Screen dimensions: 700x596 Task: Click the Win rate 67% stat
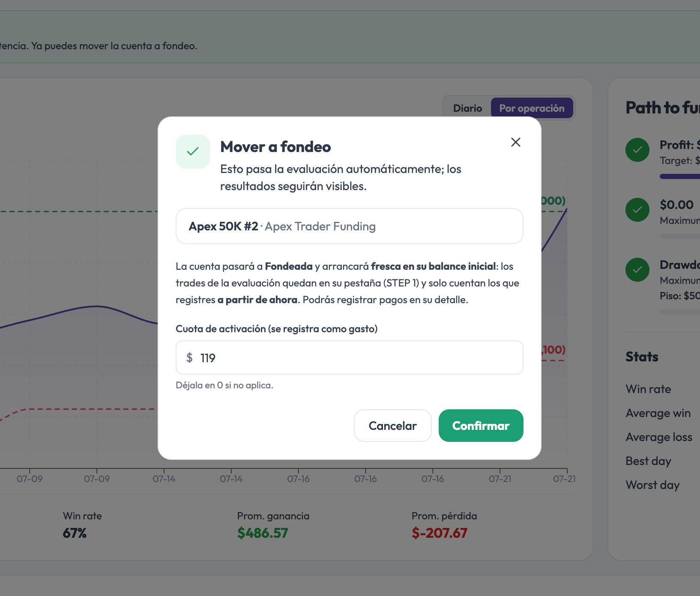(x=82, y=525)
